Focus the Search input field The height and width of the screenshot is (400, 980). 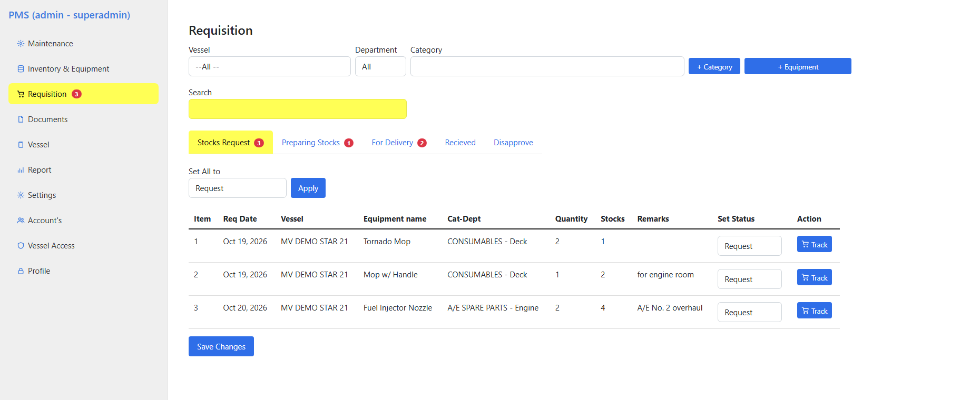pyautogui.click(x=298, y=109)
